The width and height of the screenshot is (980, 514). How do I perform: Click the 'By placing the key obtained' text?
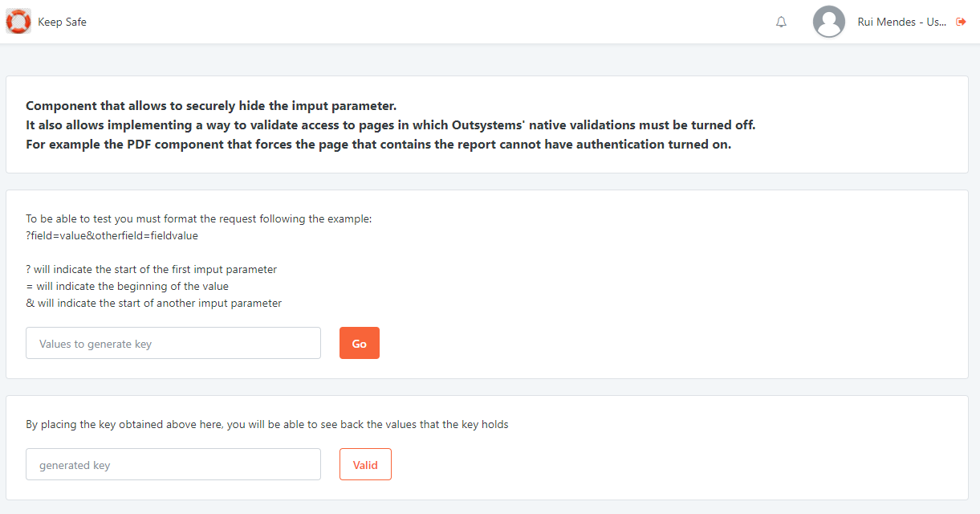(x=266, y=425)
